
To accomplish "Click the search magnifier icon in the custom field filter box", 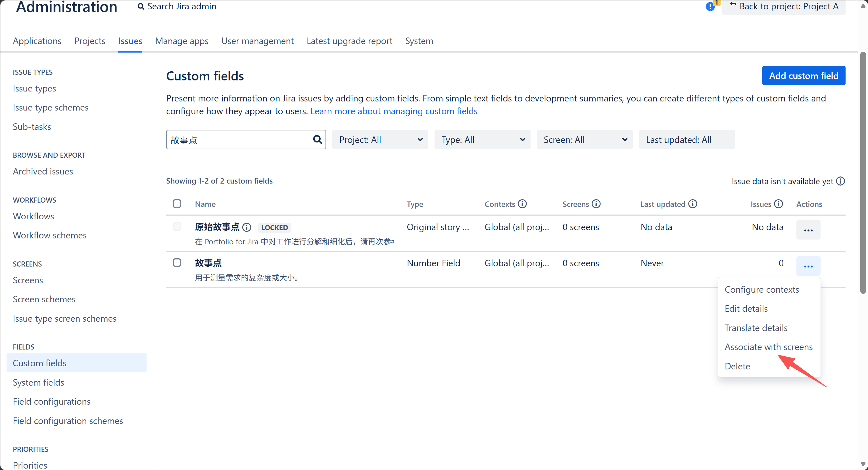I will click(x=318, y=140).
